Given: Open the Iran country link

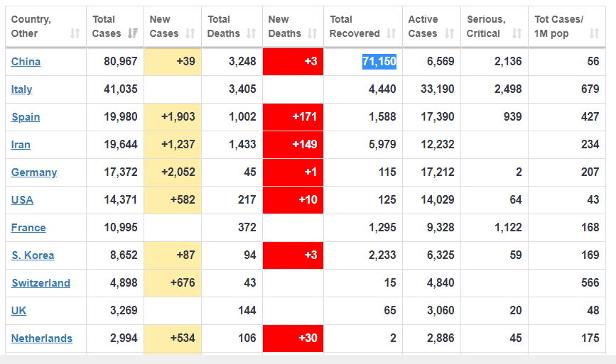Looking at the screenshot, I should coord(21,145).
